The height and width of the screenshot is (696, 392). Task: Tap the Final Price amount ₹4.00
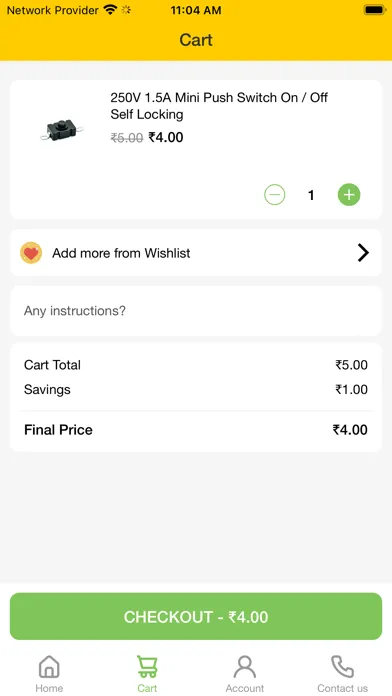[350, 430]
